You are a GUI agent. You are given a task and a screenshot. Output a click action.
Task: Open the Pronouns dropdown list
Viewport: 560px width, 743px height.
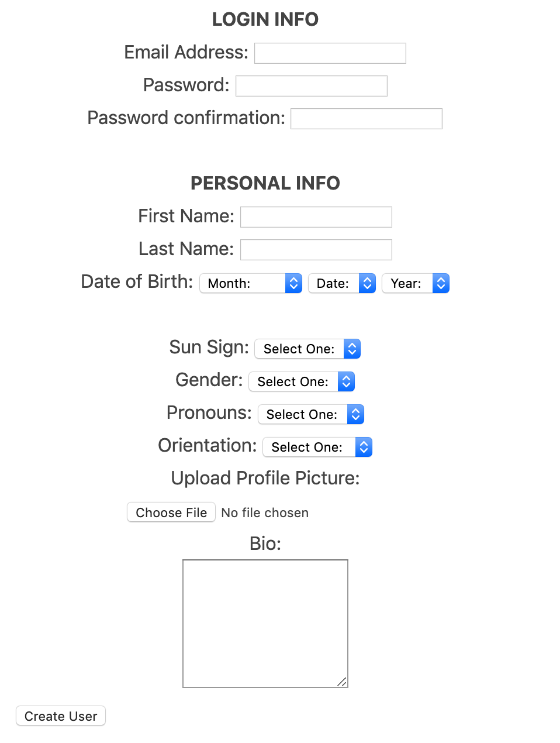(x=310, y=415)
